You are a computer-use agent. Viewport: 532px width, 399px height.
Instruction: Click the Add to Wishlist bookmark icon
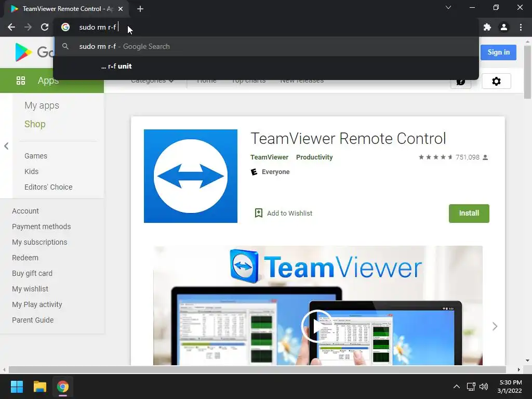click(259, 213)
